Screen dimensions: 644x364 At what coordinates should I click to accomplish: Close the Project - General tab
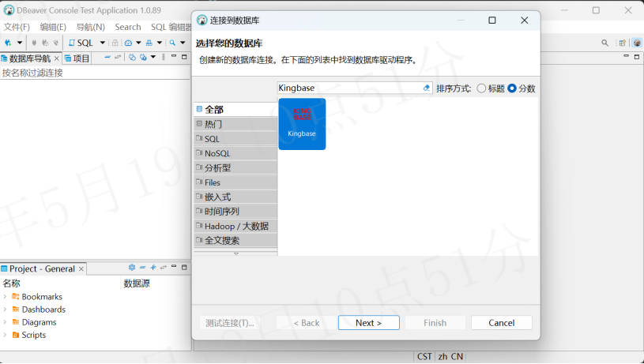pos(81,268)
